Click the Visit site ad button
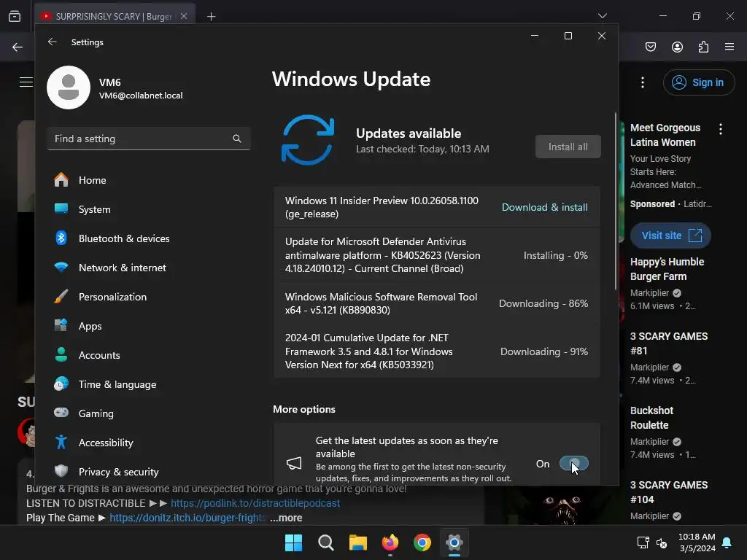 [670, 236]
